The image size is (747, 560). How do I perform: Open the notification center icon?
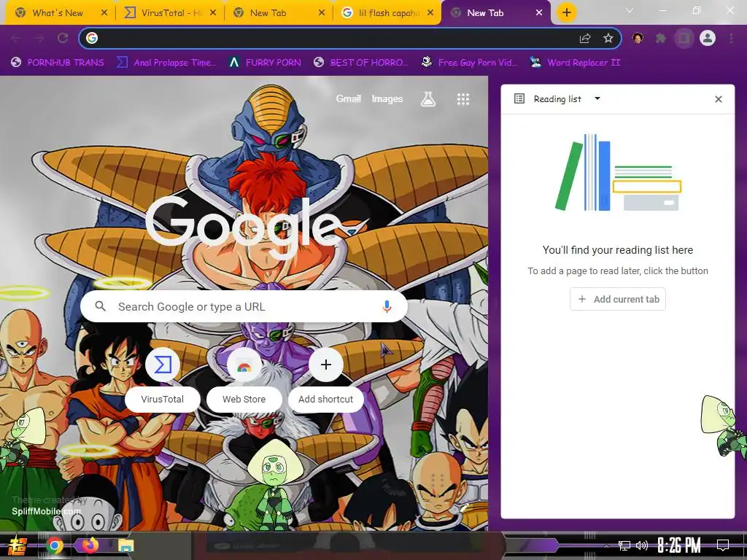(723, 545)
